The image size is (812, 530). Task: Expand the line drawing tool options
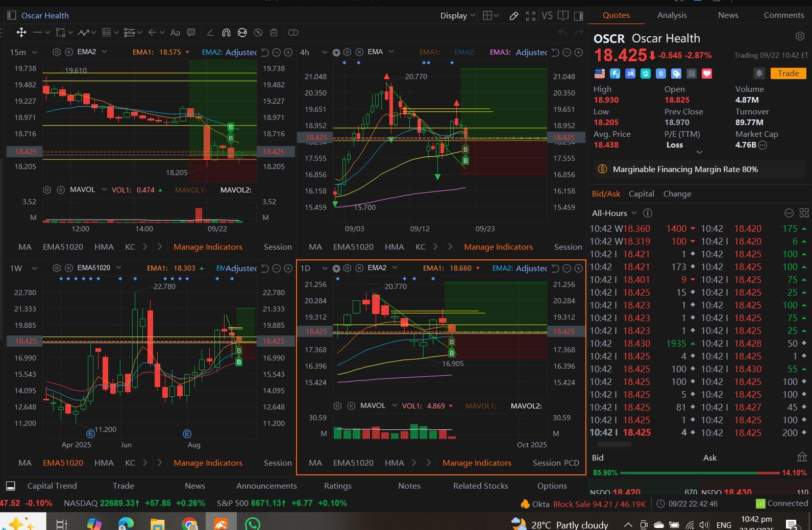pos(47,33)
